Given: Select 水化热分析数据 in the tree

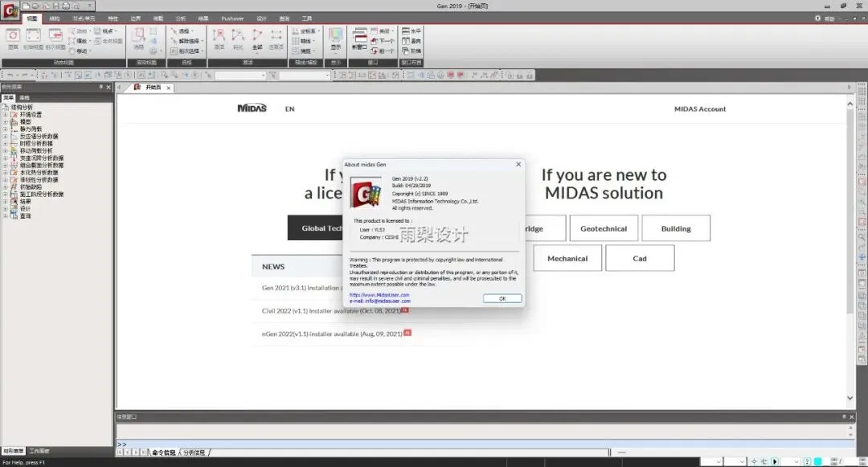Looking at the screenshot, I should (x=39, y=172).
